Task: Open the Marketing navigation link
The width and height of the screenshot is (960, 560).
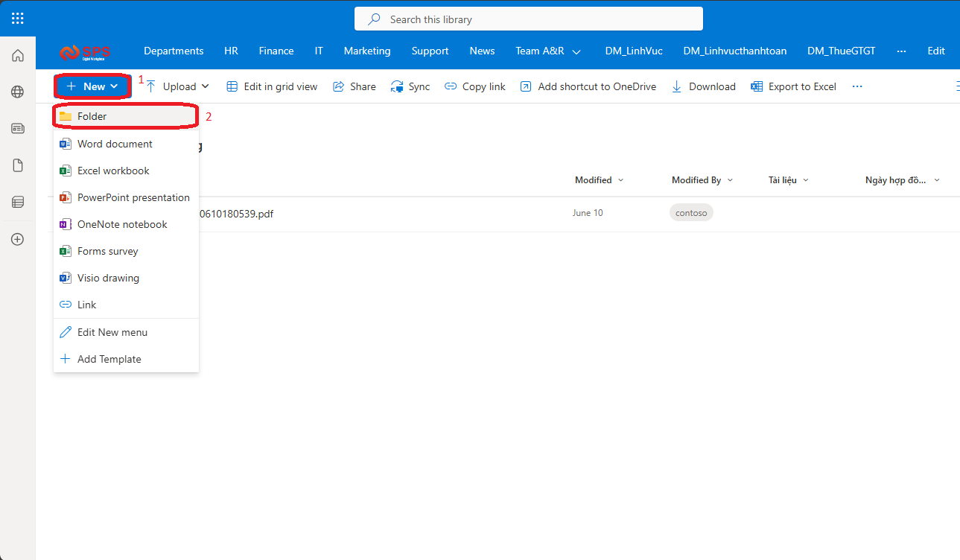Action: [366, 51]
